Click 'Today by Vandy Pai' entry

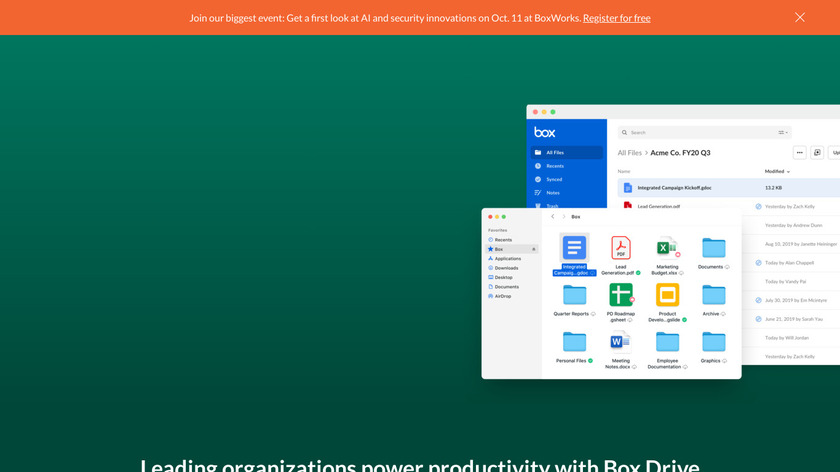[785, 282]
